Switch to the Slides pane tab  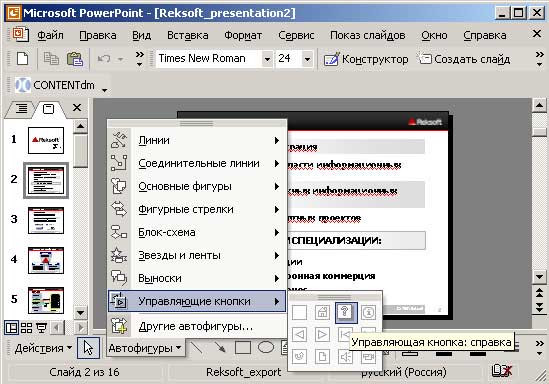tap(48, 109)
